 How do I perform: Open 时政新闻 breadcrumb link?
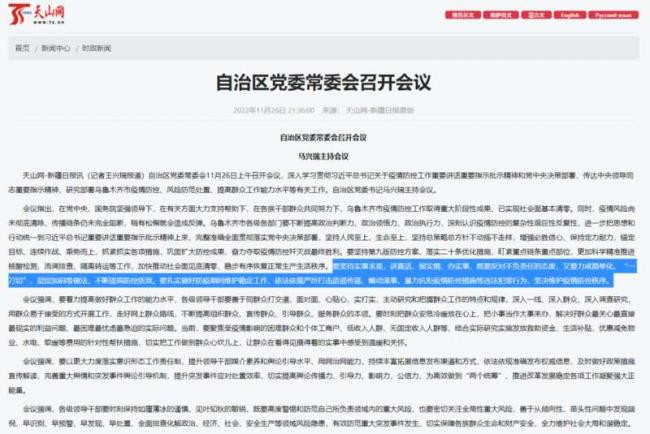(97, 48)
